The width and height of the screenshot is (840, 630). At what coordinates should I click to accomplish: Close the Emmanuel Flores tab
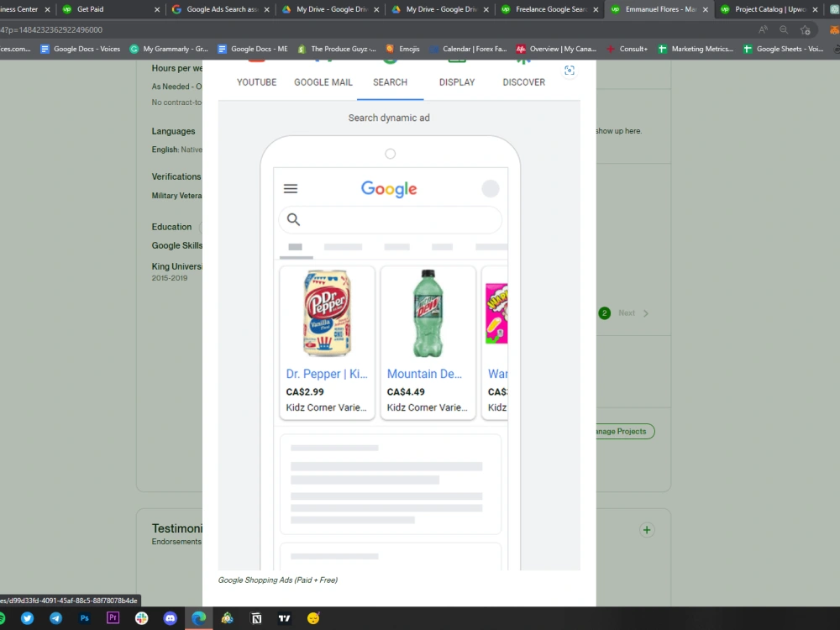tap(705, 9)
